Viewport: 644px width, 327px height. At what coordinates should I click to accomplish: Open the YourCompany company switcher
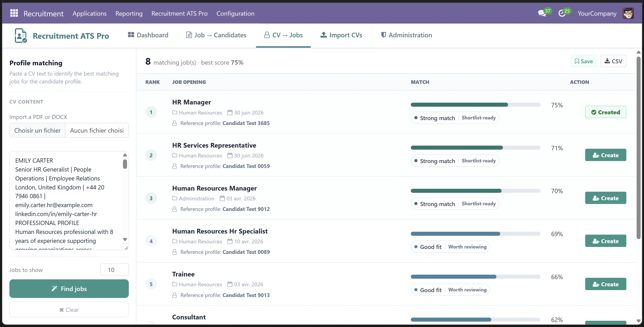click(x=597, y=13)
